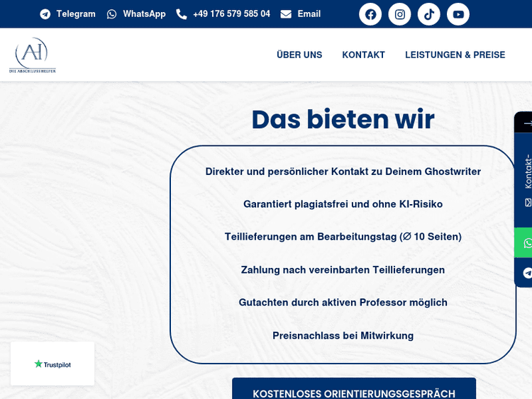
Task: Click text 'Garantiert plagiatsfrei und ohne KI-Risiko'
Action: pyautogui.click(x=343, y=204)
